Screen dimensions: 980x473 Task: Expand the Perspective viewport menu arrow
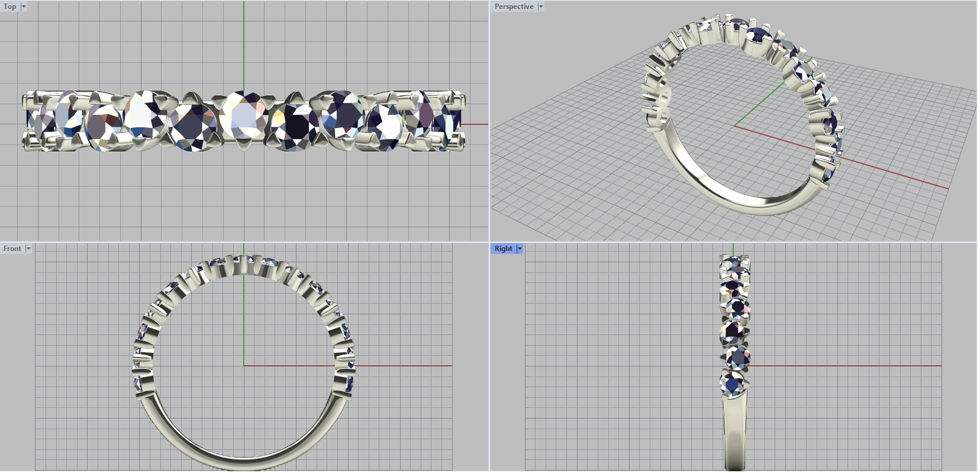coord(540,7)
